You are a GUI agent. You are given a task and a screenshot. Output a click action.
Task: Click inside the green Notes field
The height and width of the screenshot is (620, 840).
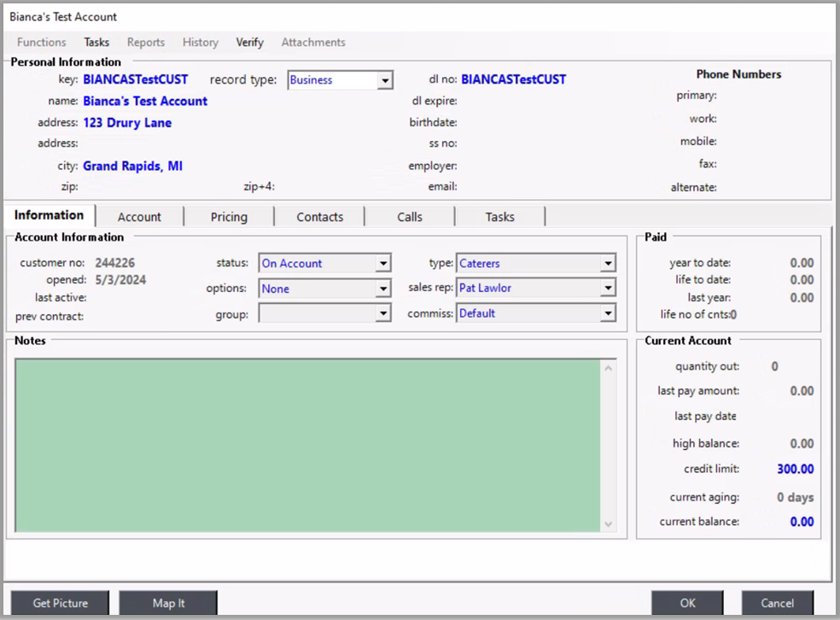coord(307,444)
